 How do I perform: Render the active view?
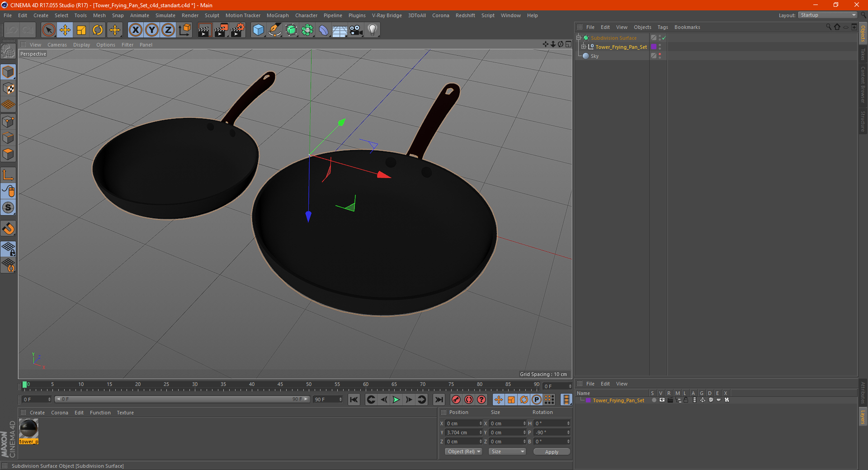204,30
